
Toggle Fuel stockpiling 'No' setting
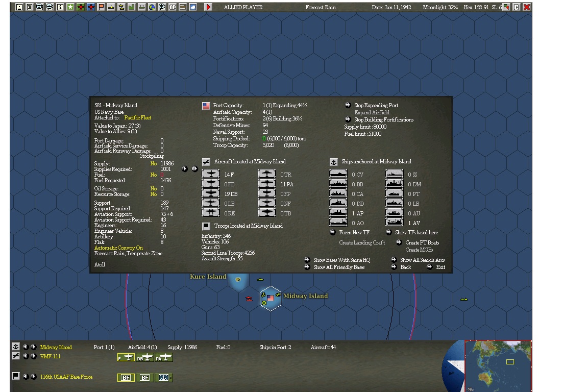coord(153,175)
